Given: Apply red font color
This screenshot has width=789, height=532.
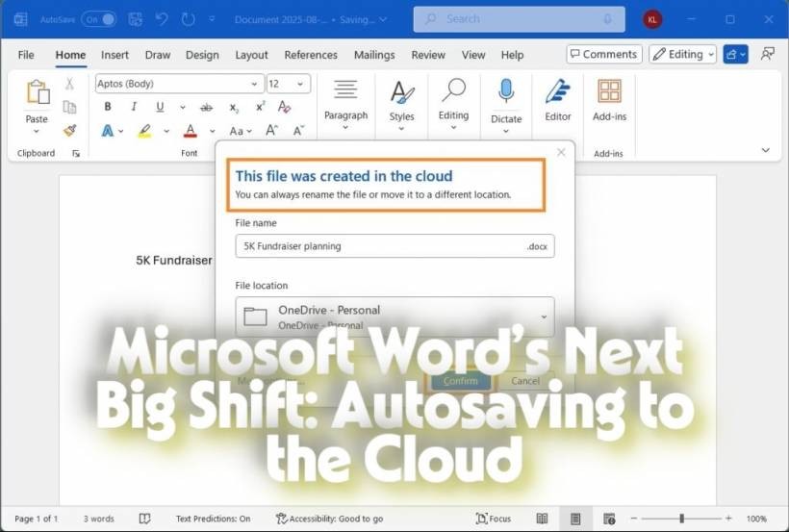Looking at the screenshot, I should coord(191,131).
